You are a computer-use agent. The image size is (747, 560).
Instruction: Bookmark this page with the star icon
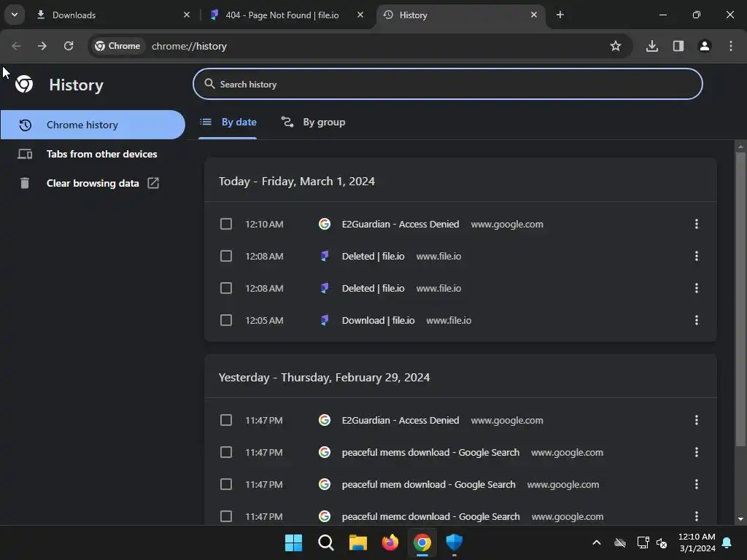click(616, 46)
